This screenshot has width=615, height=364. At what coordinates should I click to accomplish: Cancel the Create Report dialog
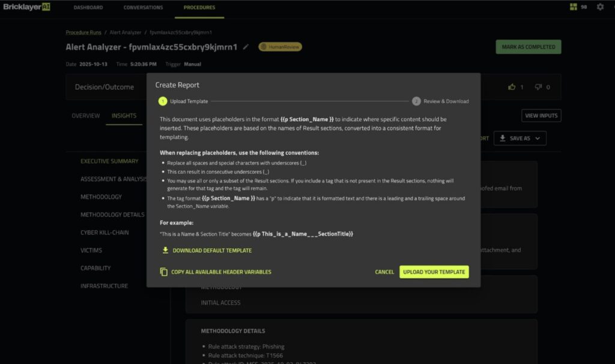coord(384,272)
